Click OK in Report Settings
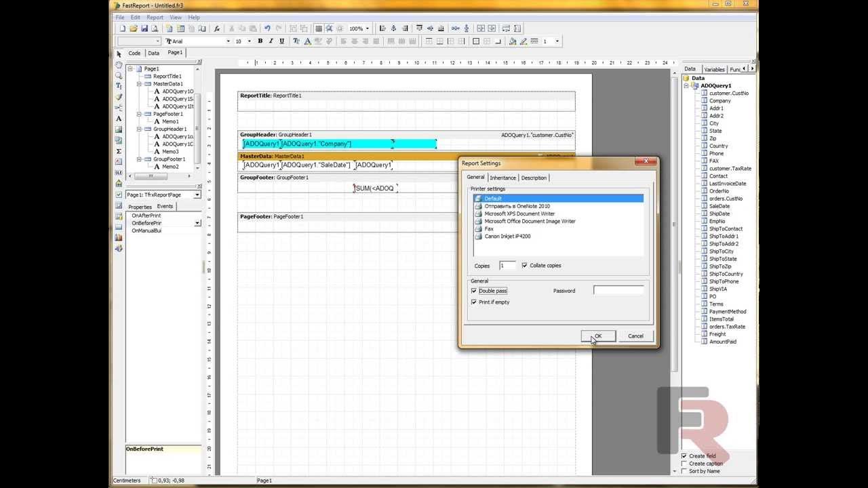The image size is (868, 488). (598, 336)
